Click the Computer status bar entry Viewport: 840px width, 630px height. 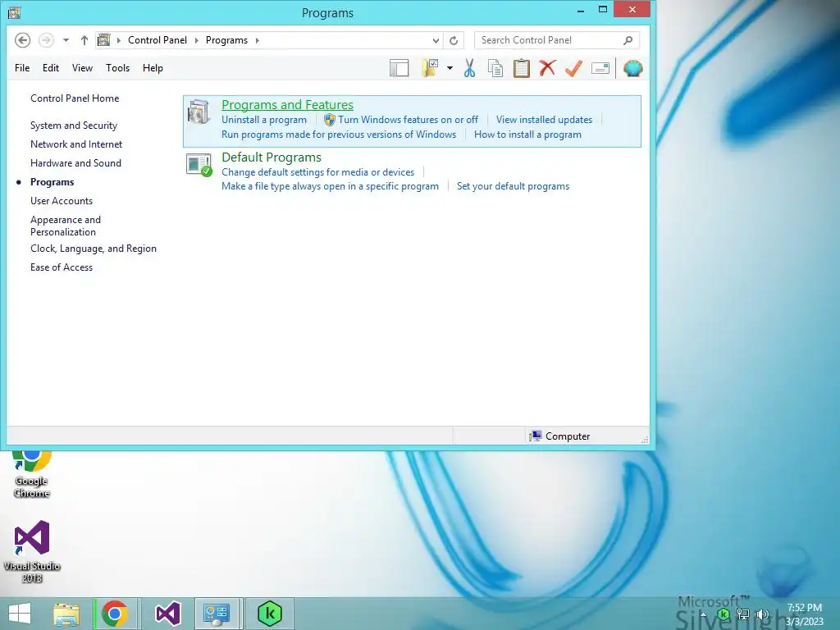coord(559,436)
